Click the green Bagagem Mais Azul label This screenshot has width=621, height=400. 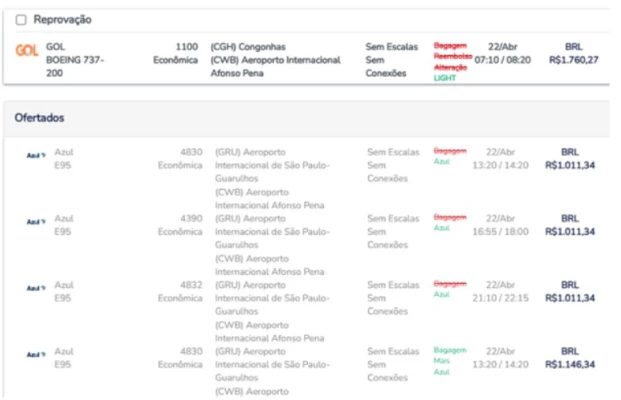point(450,361)
